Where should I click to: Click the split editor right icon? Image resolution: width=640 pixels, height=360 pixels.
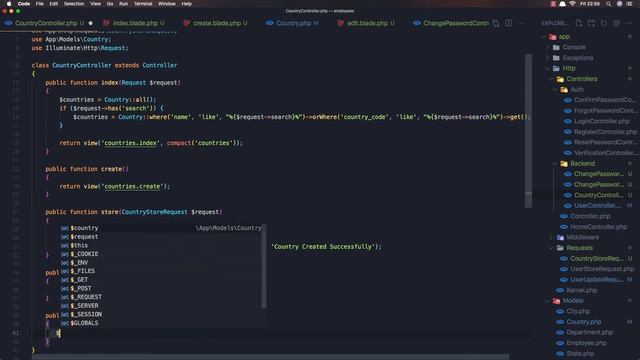pyautogui.click(x=509, y=23)
